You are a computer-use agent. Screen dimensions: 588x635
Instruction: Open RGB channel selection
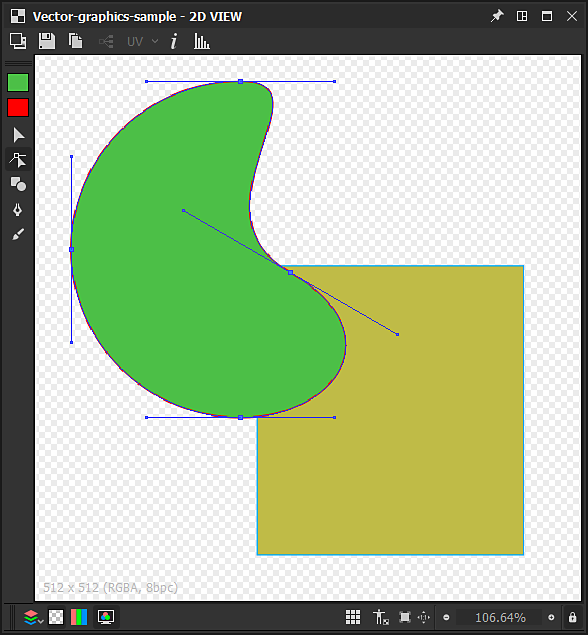[79, 617]
